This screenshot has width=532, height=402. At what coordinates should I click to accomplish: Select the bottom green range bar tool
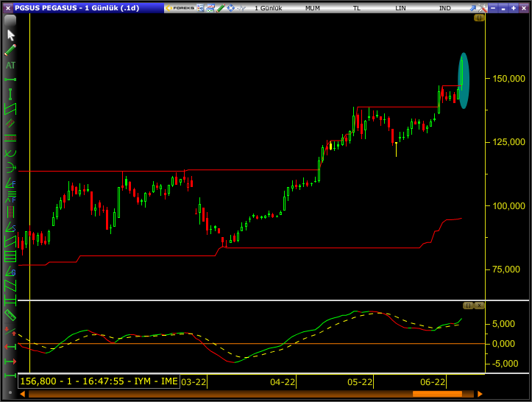pyautogui.click(x=10, y=375)
